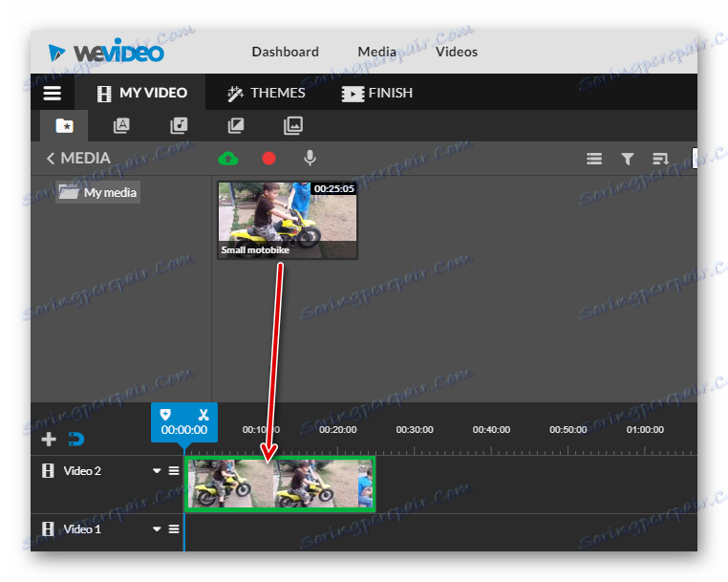Open the media filter funnel
The image size is (728, 582).
[628, 159]
